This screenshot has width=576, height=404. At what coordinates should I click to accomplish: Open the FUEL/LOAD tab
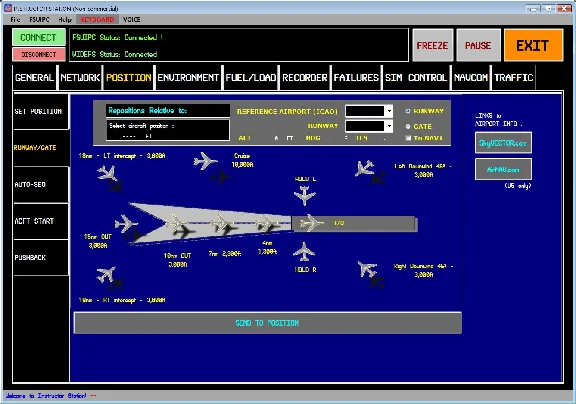pos(251,77)
